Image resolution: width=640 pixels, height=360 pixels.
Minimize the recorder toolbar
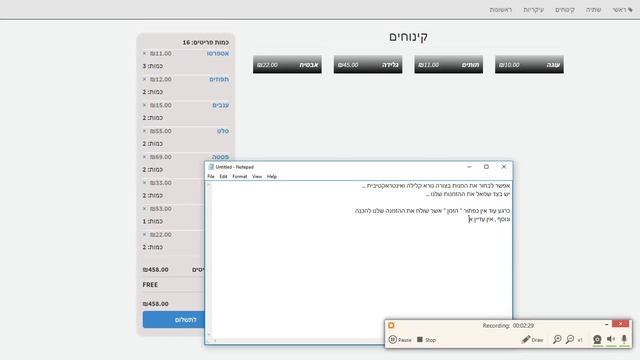606,324
